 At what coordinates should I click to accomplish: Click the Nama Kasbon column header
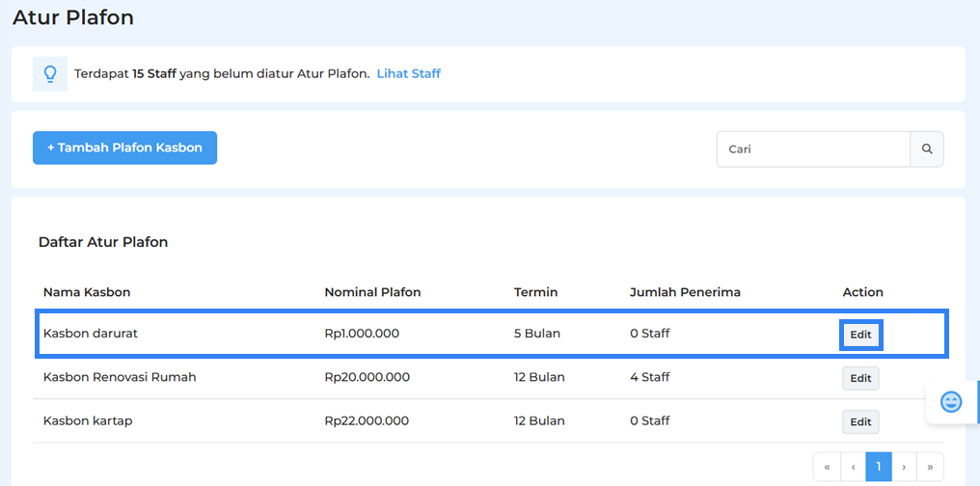(x=87, y=292)
